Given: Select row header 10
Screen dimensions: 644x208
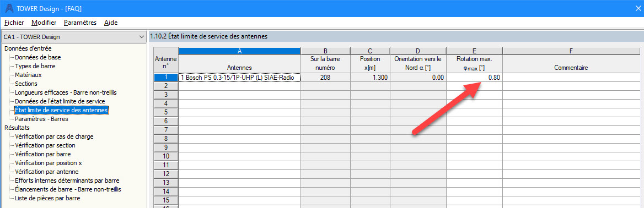Looking at the screenshot, I should pyautogui.click(x=166, y=156).
